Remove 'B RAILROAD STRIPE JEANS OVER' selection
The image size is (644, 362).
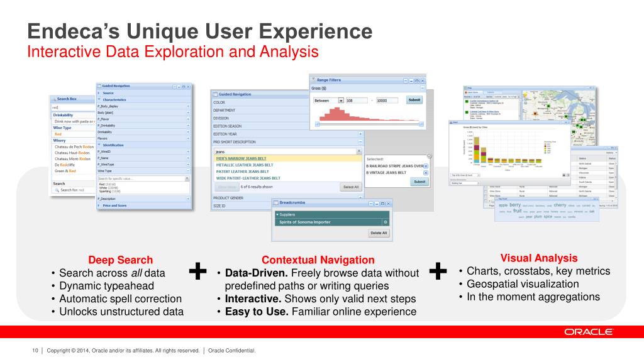pyautogui.click(x=426, y=166)
